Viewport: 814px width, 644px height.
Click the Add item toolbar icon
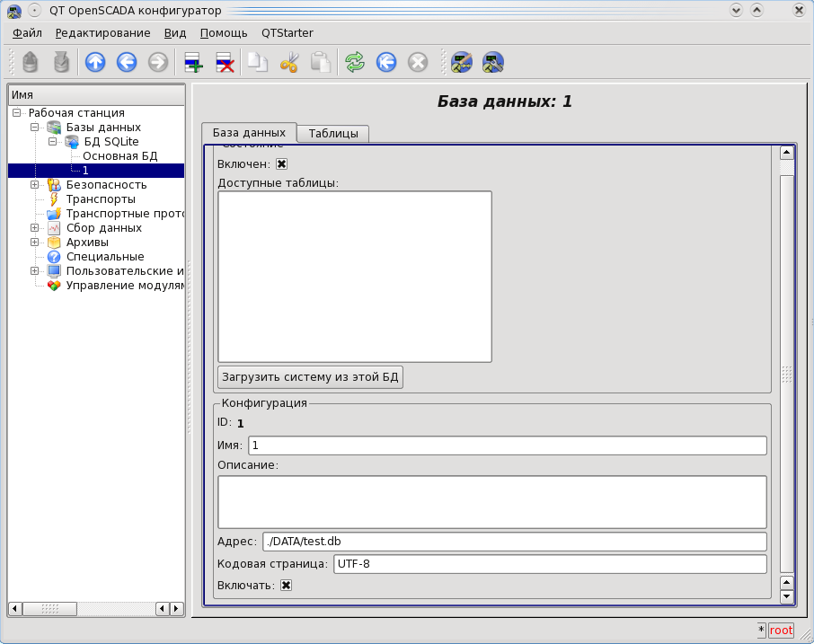(193, 62)
